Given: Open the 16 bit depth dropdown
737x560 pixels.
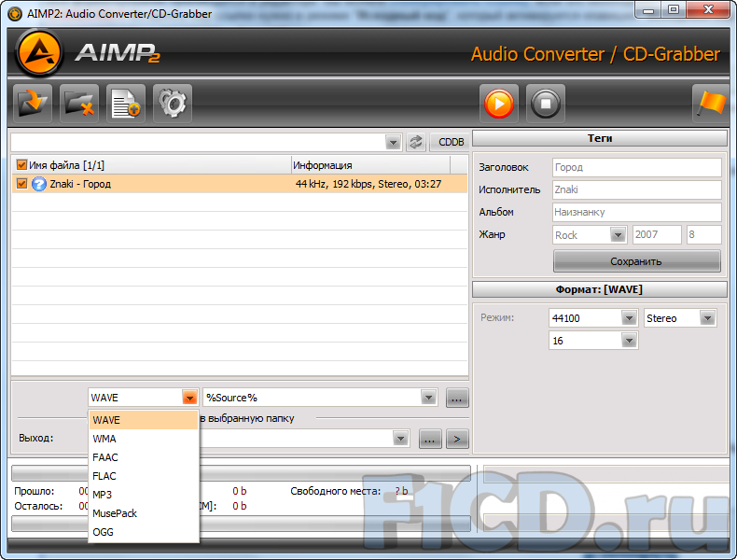Looking at the screenshot, I should click(x=629, y=341).
